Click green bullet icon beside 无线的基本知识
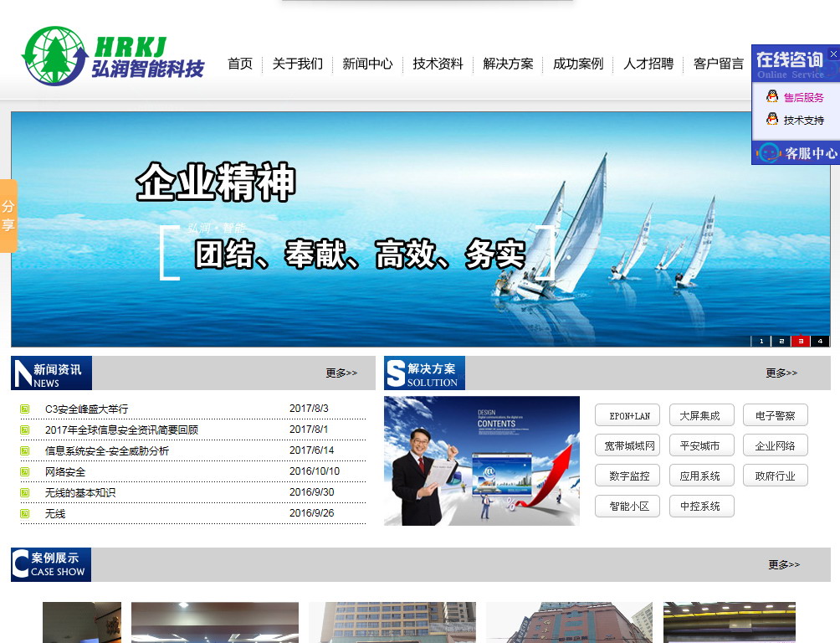Viewport: 840px width, 643px height. [24, 493]
